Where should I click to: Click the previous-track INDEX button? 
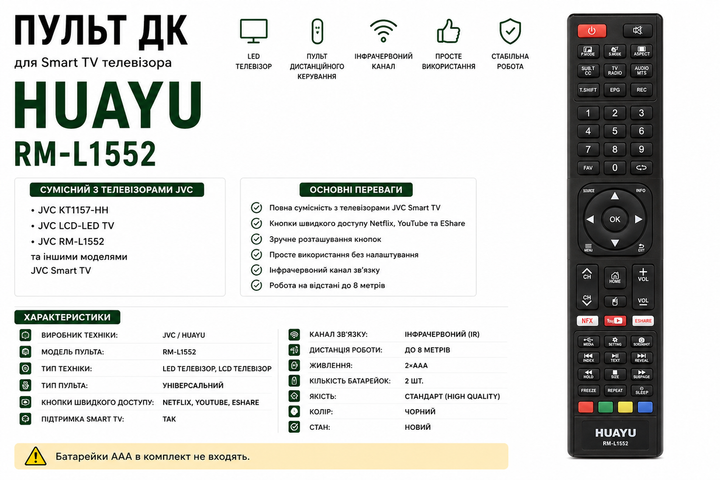(588, 357)
